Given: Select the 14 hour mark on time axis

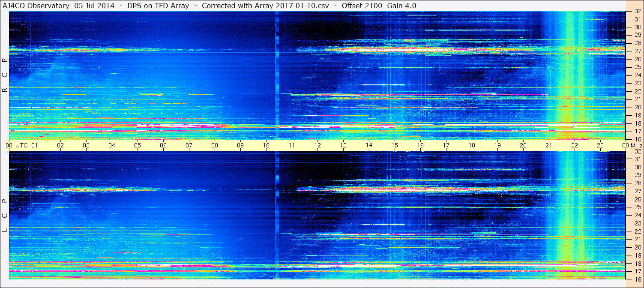Looking at the screenshot, I should pyautogui.click(x=369, y=145).
